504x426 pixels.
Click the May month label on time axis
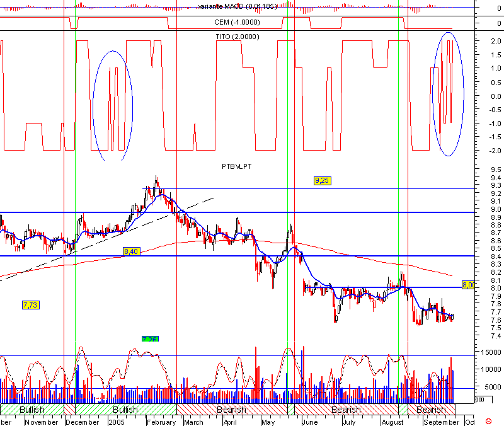click(x=268, y=422)
